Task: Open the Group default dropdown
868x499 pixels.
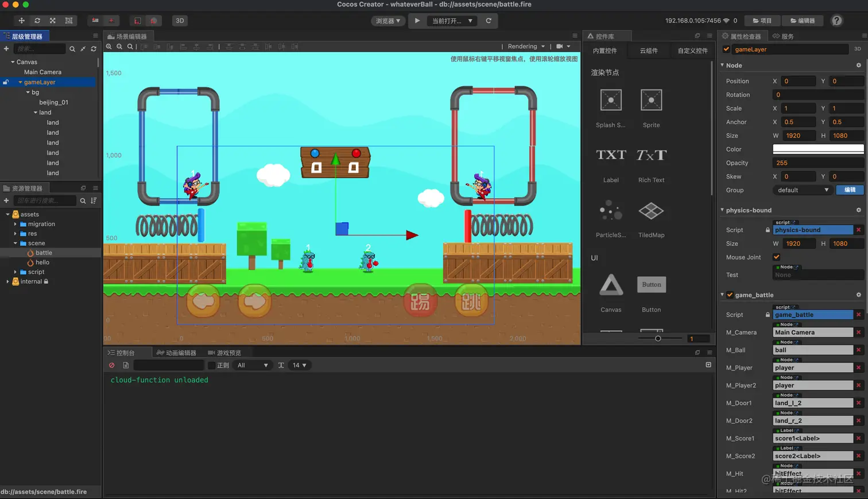Action: (x=803, y=190)
